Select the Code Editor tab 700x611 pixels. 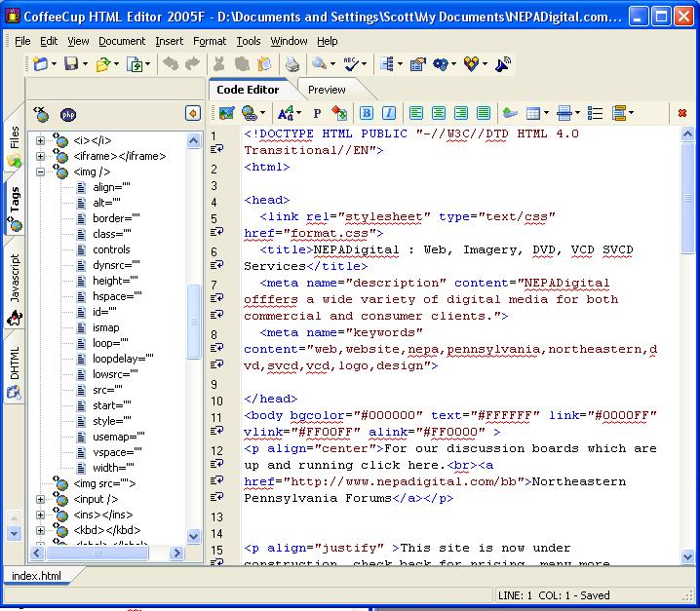coord(248,90)
